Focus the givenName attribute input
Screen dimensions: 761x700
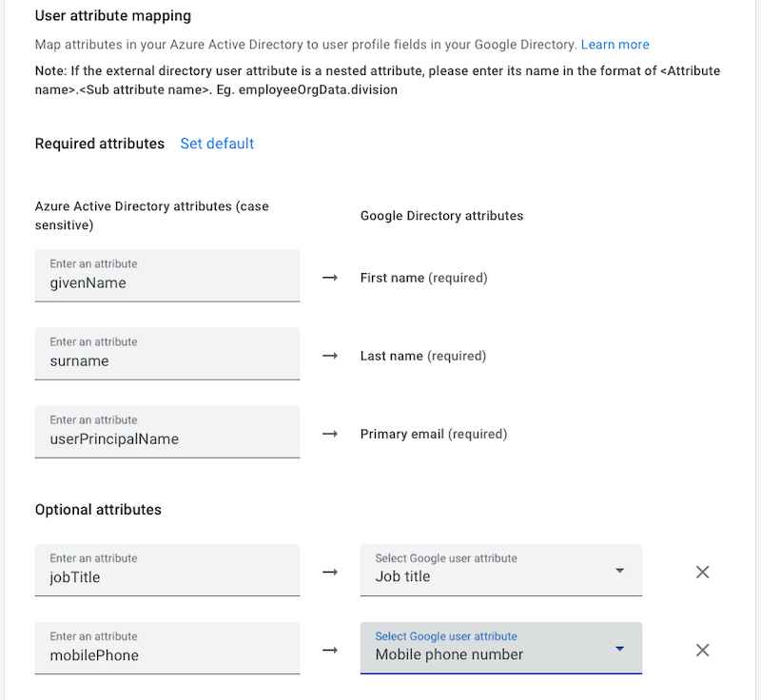tap(167, 276)
